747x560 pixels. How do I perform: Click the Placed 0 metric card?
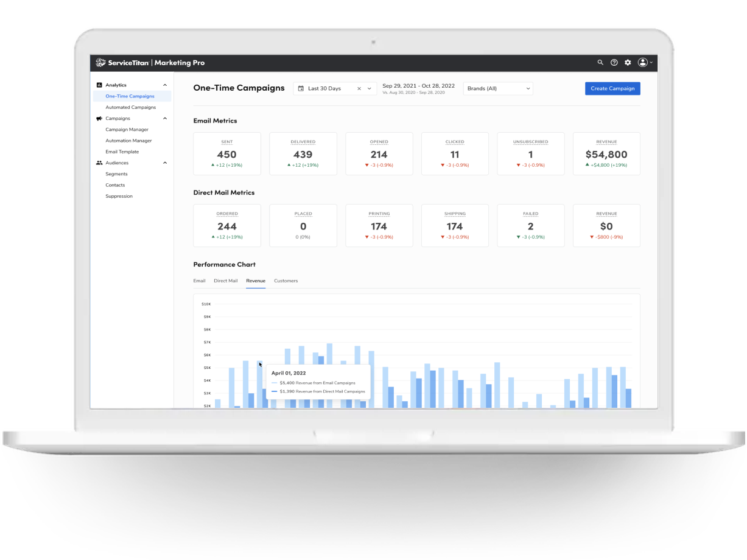tap(303, 226)
